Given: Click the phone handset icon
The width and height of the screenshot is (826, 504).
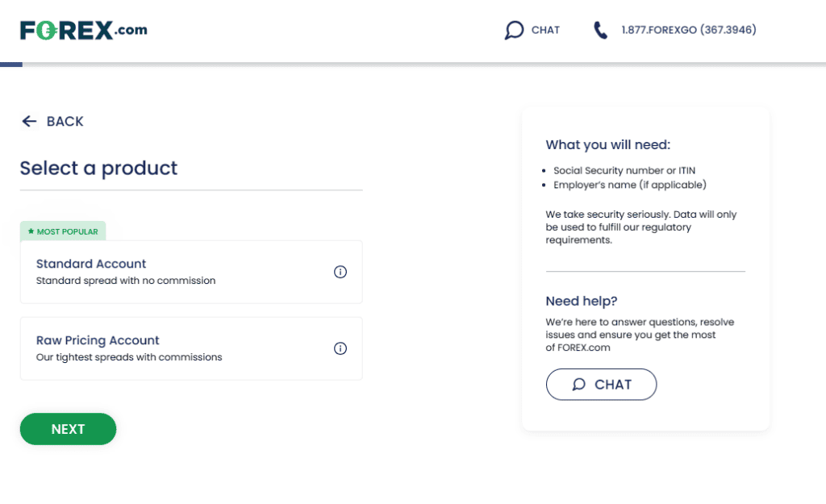Looking at the screenshot, I should click(600, 30).
